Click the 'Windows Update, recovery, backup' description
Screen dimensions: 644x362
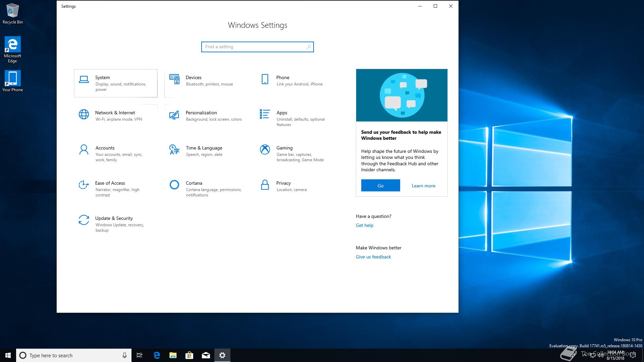[119, 228]
